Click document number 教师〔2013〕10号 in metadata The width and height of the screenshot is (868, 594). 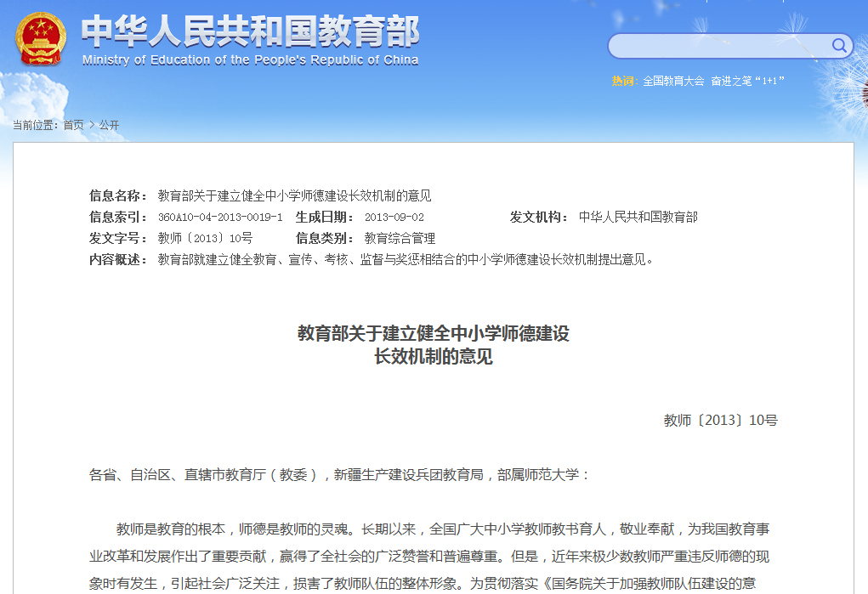pos(206,239)
